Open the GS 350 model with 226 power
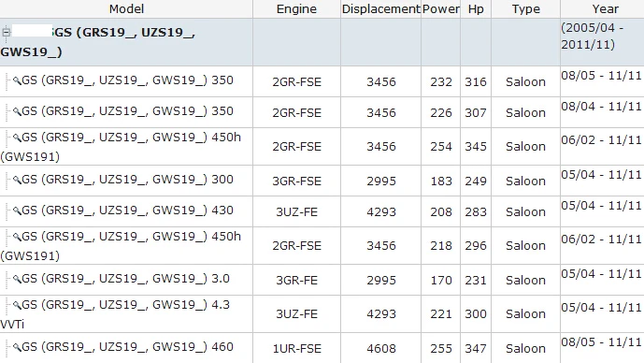This screenshot has height=363, width=644. 127,111
